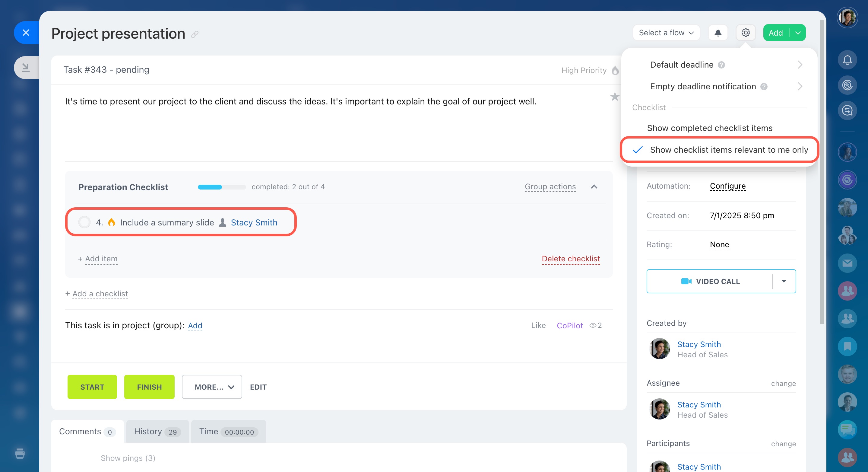Click the Delete checklist link

click(571, 259)
